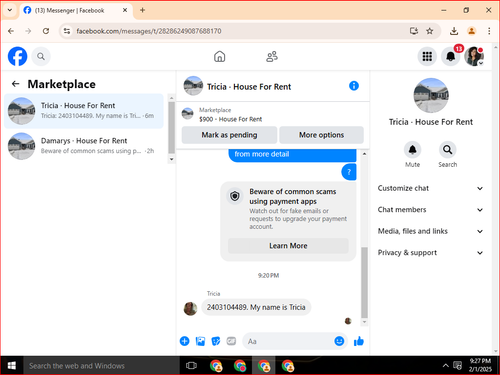Click the site information icon in address bar
The image size is (500, 375).
[67, 31]
